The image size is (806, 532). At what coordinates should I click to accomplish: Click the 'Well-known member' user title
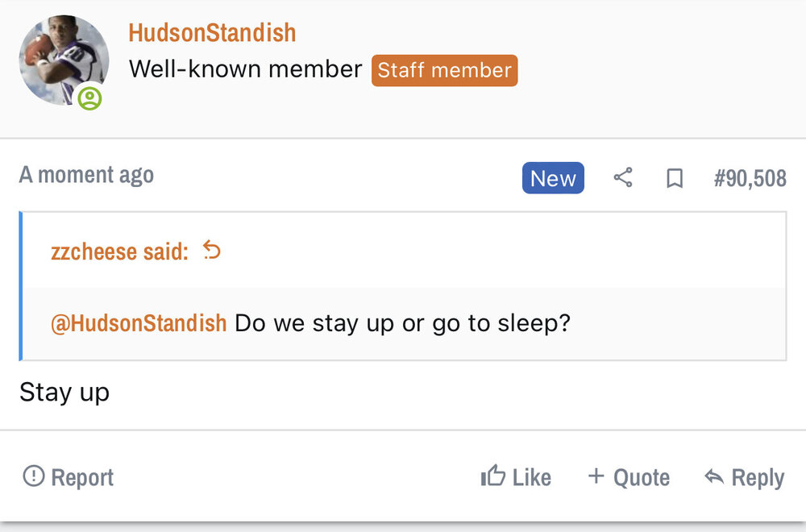[245, 69]
